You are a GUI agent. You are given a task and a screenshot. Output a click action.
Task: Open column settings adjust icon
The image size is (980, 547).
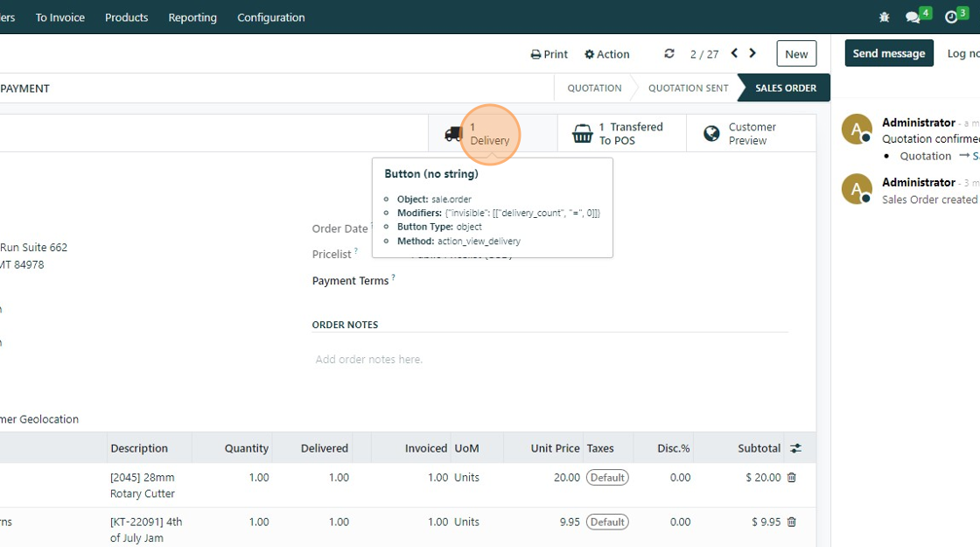795,448
